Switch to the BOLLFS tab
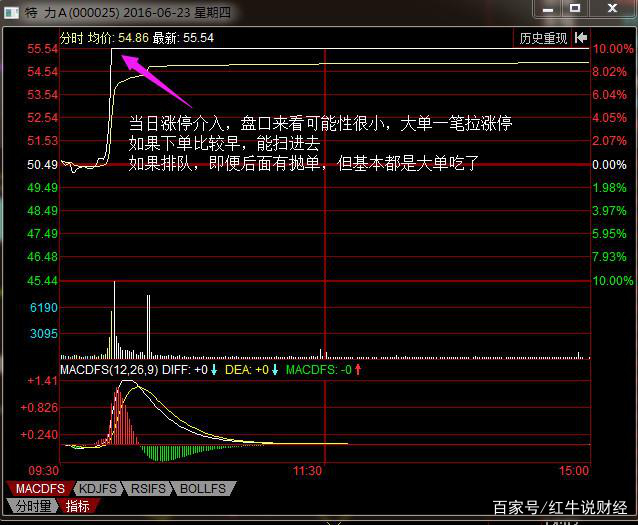The width and height of the screenshot is (638, 525). (x=203, y=488)
